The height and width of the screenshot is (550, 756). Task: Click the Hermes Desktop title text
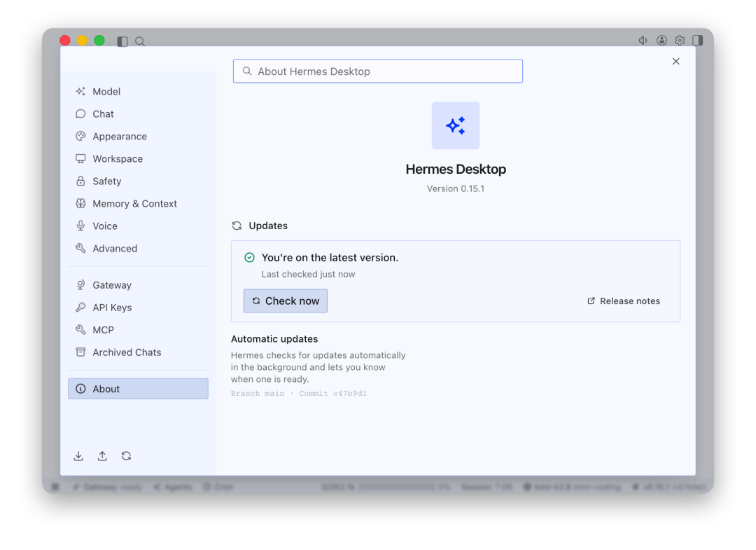(x=456, y=170)
